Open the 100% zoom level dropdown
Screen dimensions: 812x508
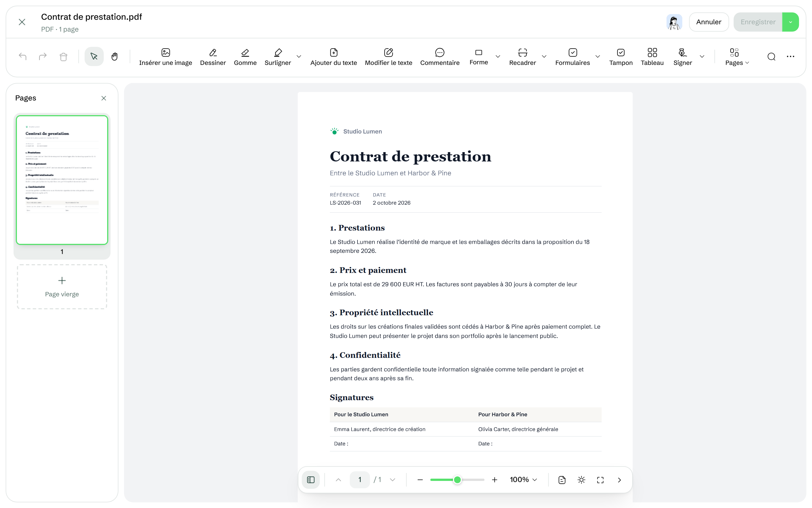[523, 479]
